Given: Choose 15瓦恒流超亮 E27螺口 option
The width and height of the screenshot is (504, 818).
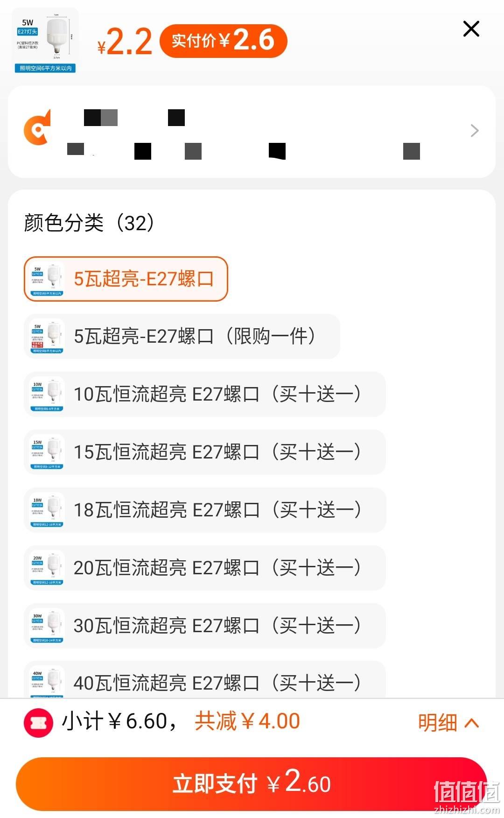Looking at the screenshot, I should 205,452.
